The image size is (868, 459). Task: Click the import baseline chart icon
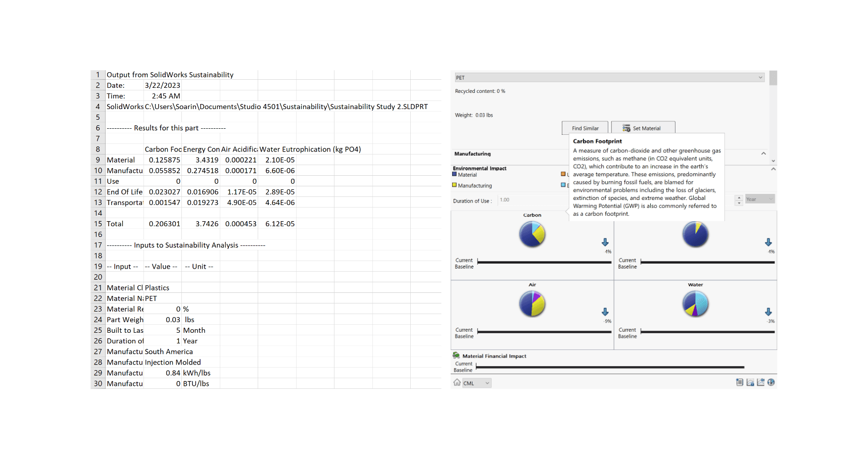point(760,382)
